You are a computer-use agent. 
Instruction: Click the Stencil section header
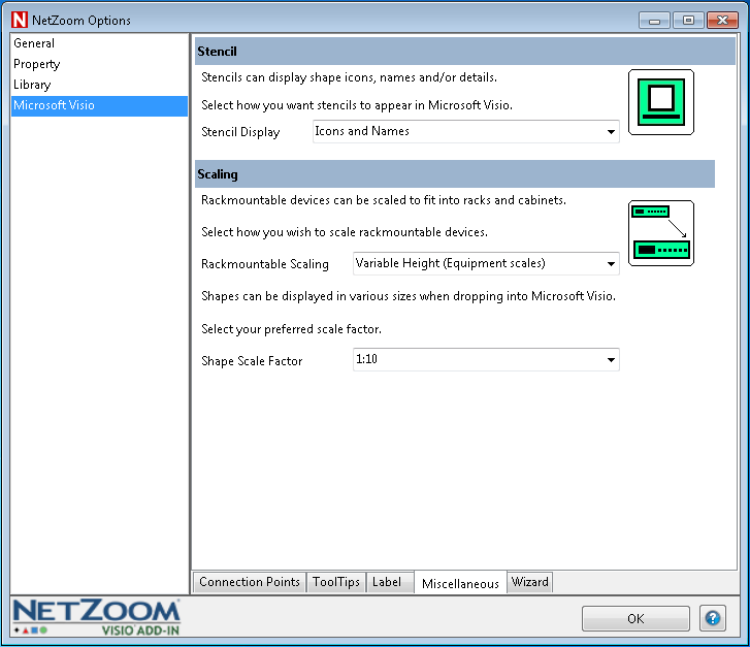(465, 51)
